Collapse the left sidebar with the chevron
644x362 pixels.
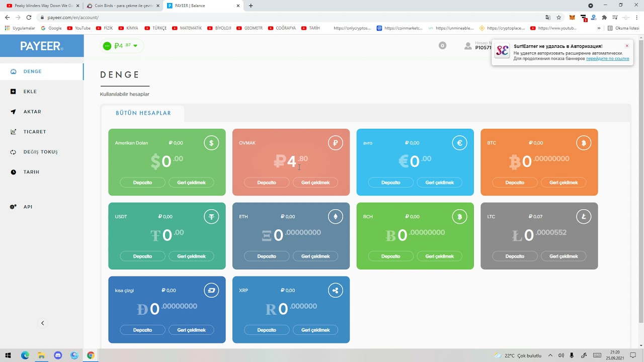click(x=42, y=323)
